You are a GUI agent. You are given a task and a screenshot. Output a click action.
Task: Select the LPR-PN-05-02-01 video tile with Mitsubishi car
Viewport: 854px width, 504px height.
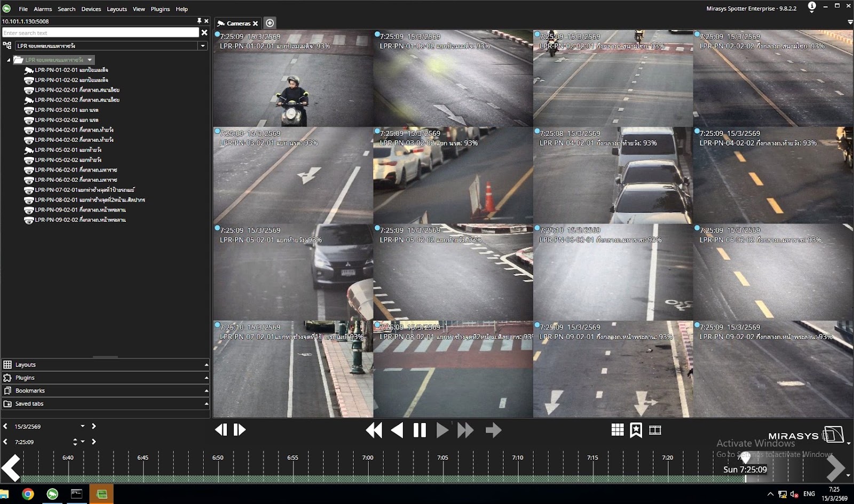coord(293,272)
